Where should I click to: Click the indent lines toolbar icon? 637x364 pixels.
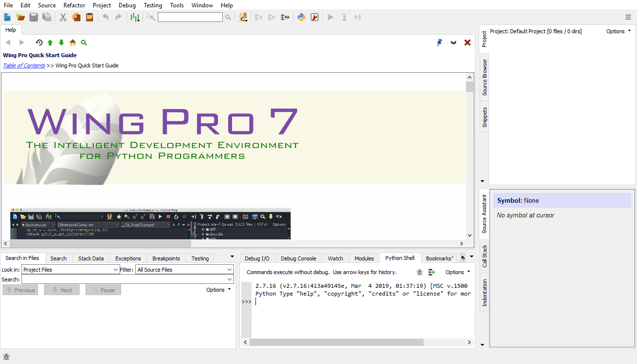coord(259,17)
